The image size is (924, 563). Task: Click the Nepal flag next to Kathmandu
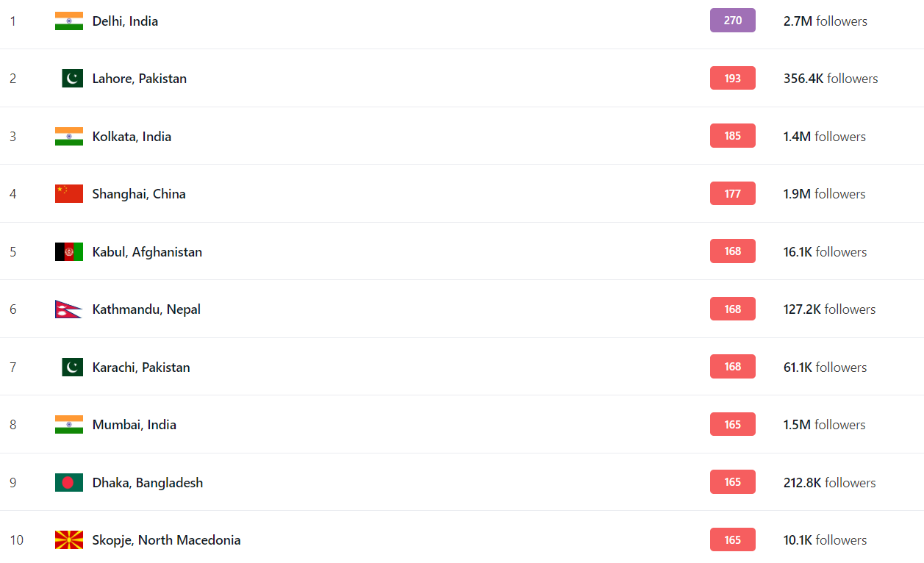pos(68,309)
